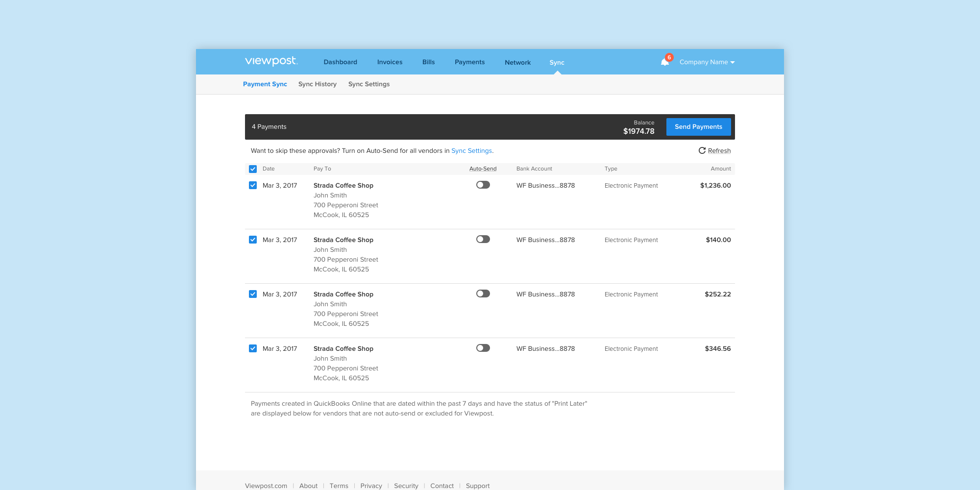The height and width of the screenshot is (490, 980).
Task: Click the Type column header
Action: coord(611,169)
